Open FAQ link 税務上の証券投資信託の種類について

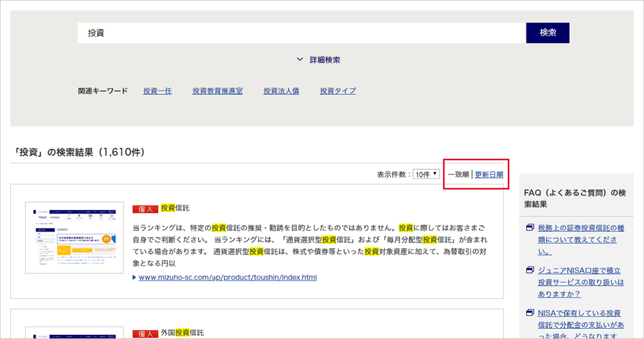(581, 240)
